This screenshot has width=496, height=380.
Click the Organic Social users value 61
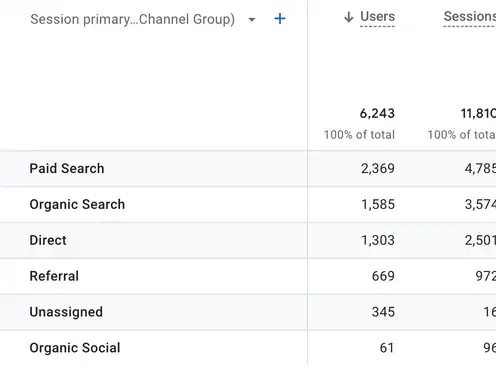[x=387, y=348]
